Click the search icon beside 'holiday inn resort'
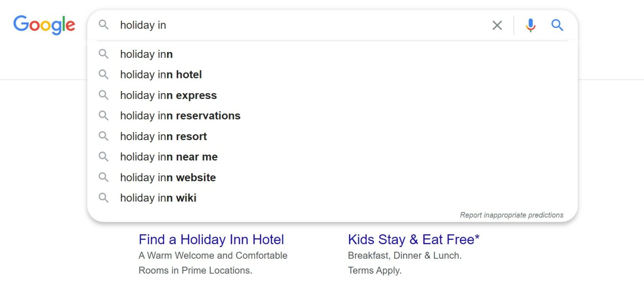The image size is (644, 294). point(104,136)
